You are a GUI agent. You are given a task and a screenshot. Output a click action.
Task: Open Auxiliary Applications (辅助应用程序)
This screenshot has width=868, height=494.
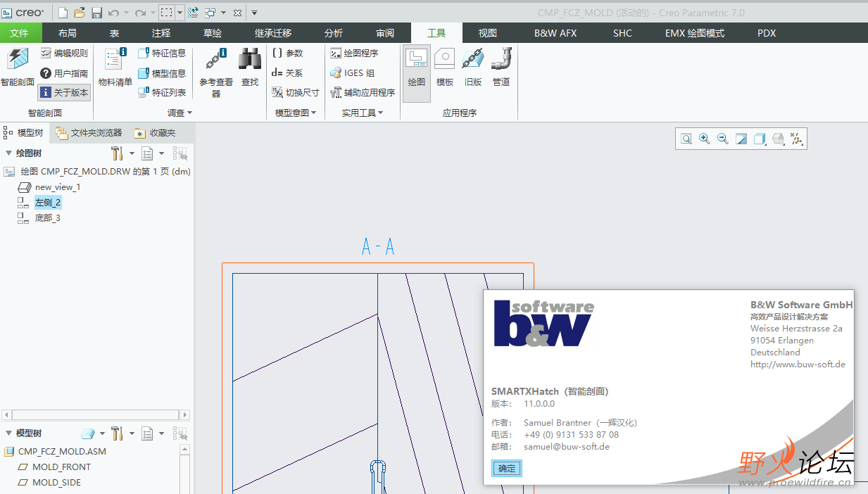[363, 92]
